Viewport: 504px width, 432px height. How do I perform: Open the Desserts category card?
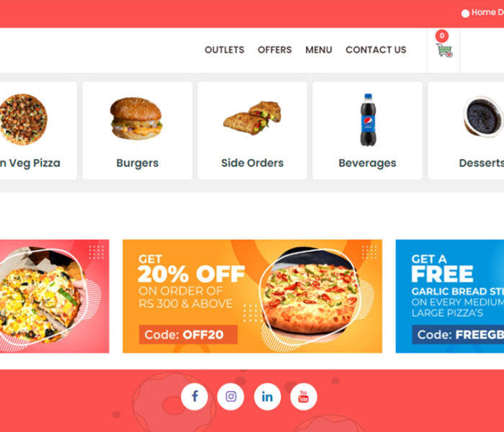click(466, 130)
